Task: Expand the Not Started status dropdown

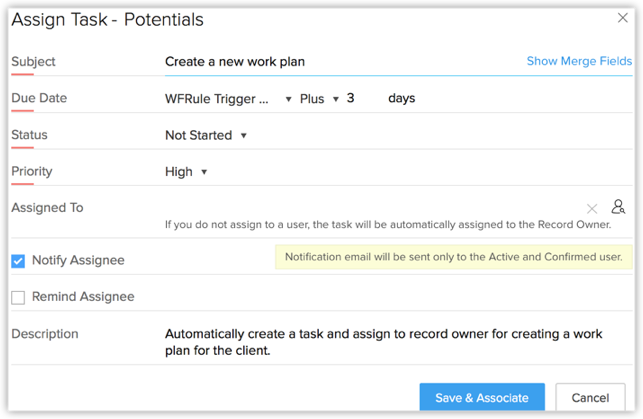Action: tap(206, 135)
